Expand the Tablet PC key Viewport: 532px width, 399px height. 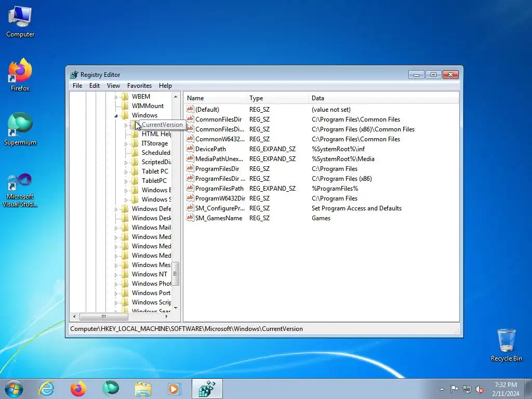[x=126, y=172]
